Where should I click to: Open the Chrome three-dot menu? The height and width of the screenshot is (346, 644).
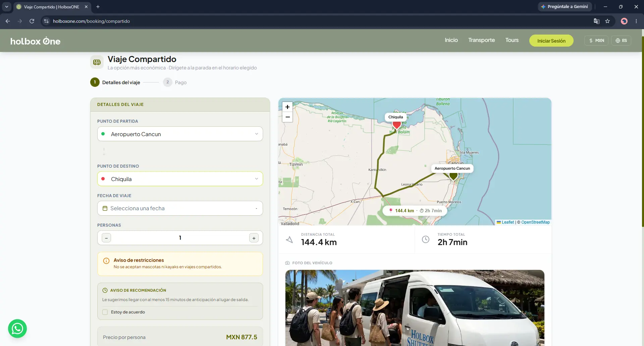(636, 21)
